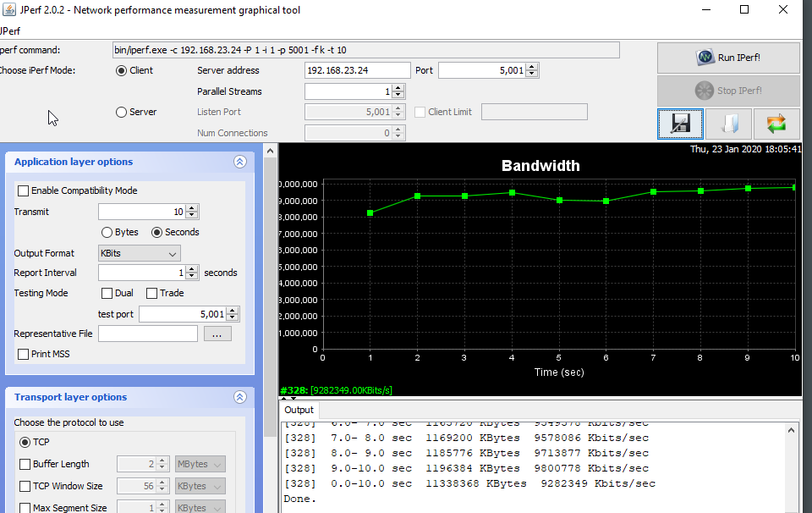Open the JPerf menu
812x513 pixels.
pyautogui.click(x=10, y=31)
